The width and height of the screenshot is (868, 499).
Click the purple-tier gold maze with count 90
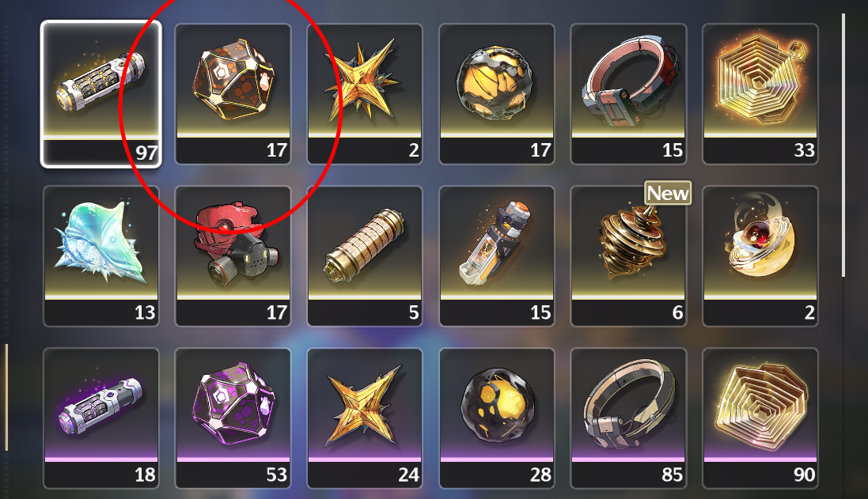click(x=760, y=418)
